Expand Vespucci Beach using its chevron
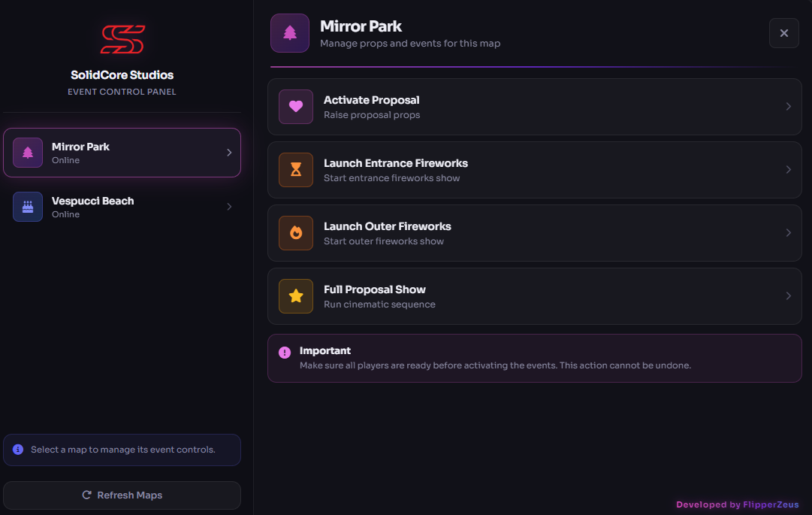The height and width of the screenshot is (515, 812). 229,207
